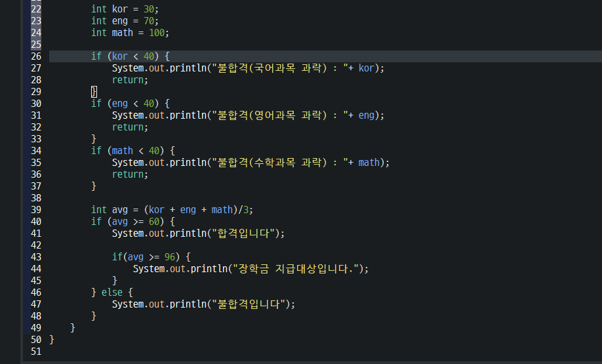This screenshot has width=602, height=364.
Task: Click line number 30 in the gutter
Action: (x=36, y=104)
